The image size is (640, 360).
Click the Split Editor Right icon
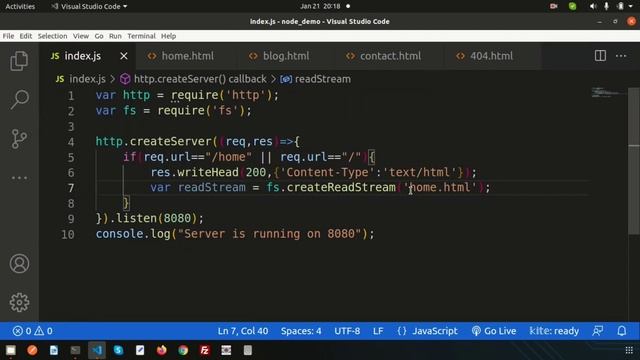click(600, 56)
